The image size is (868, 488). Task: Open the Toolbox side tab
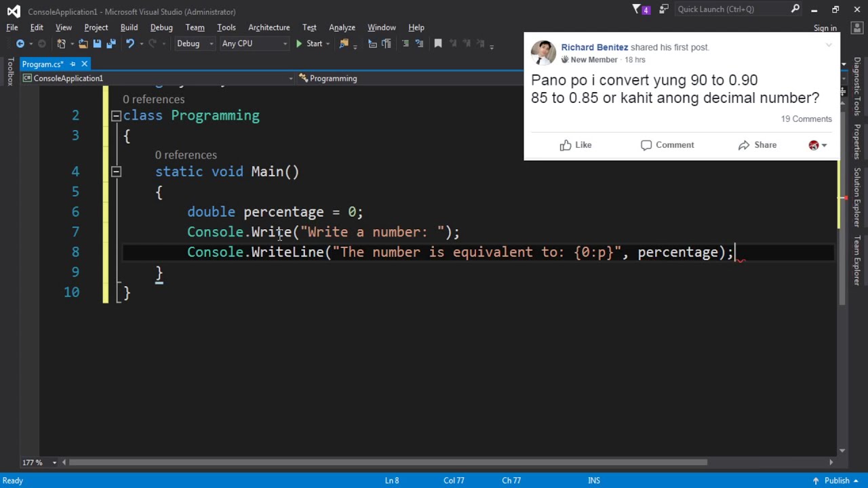(10, 72)
